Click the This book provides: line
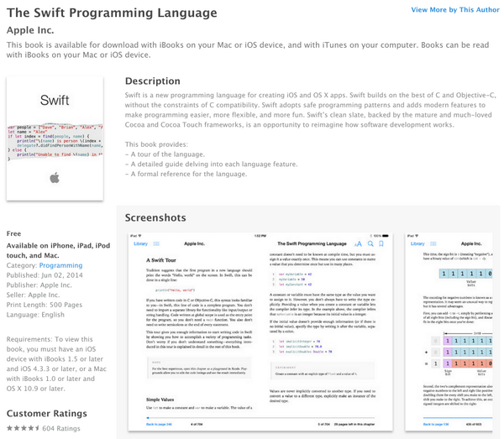This screenshot has width=504, height=439. (x=156, y=144)
